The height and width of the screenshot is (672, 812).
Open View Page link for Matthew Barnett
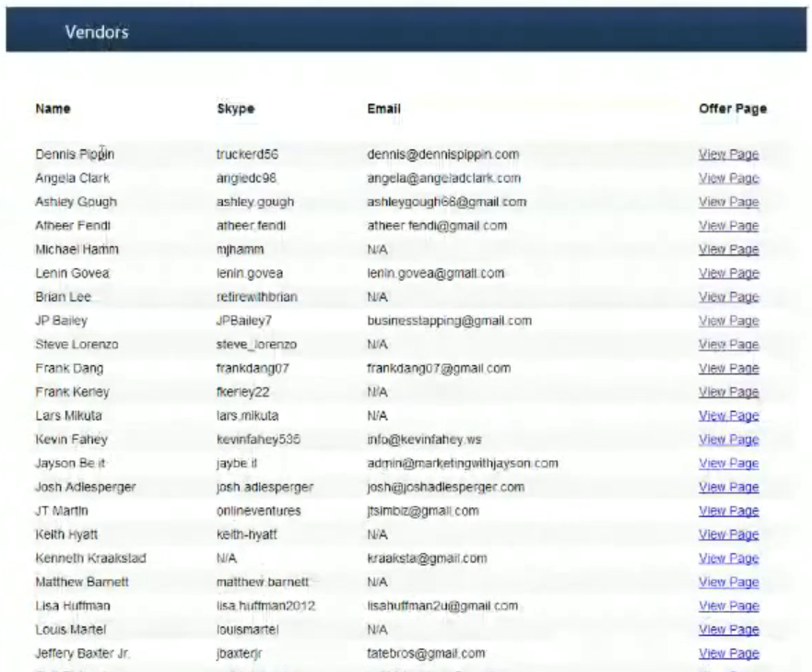(x=729, y=583)
